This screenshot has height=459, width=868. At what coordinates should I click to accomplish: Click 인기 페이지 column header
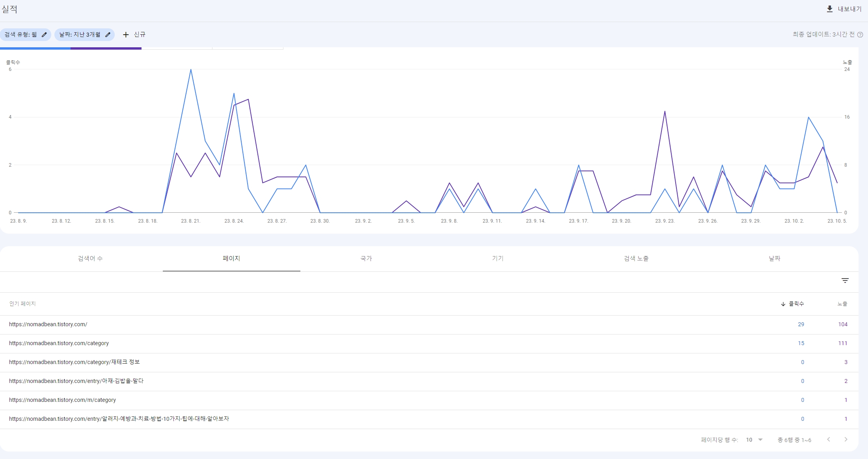(22, 304)
